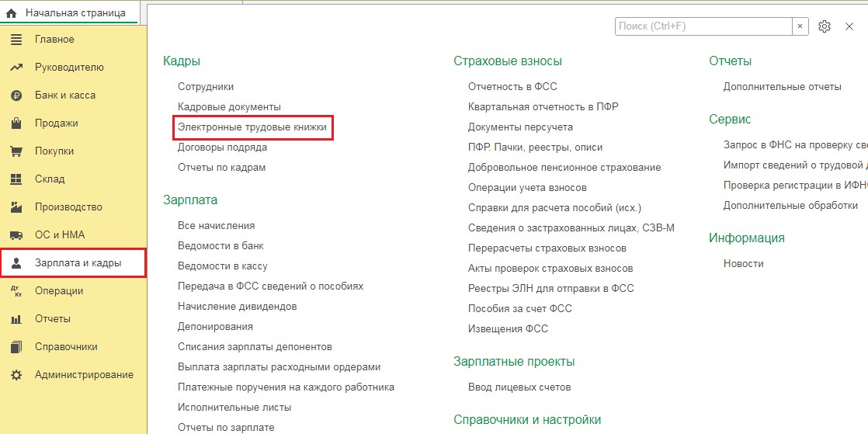Open Дополнительные отчеты link
868x434 pixels.
coord(782,87)
